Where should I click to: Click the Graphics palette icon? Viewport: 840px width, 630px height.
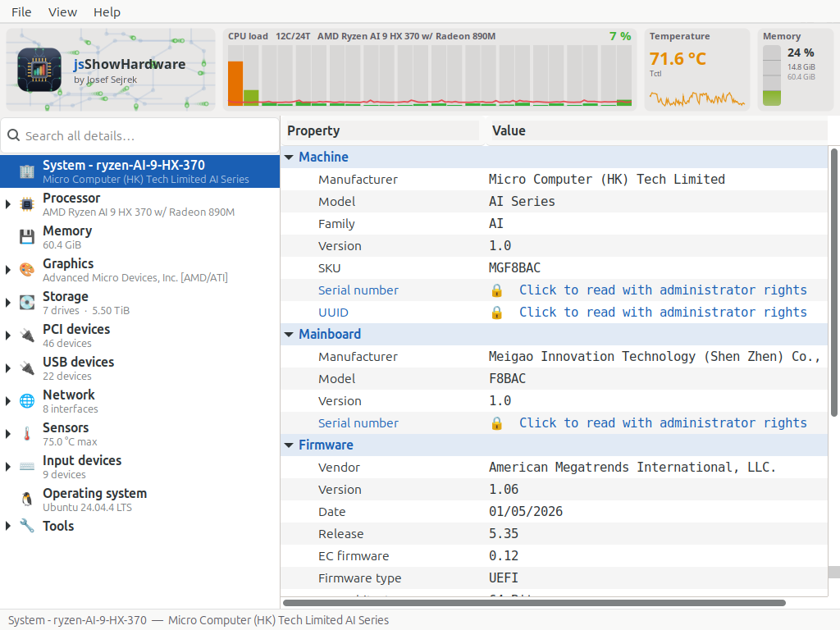27,269
